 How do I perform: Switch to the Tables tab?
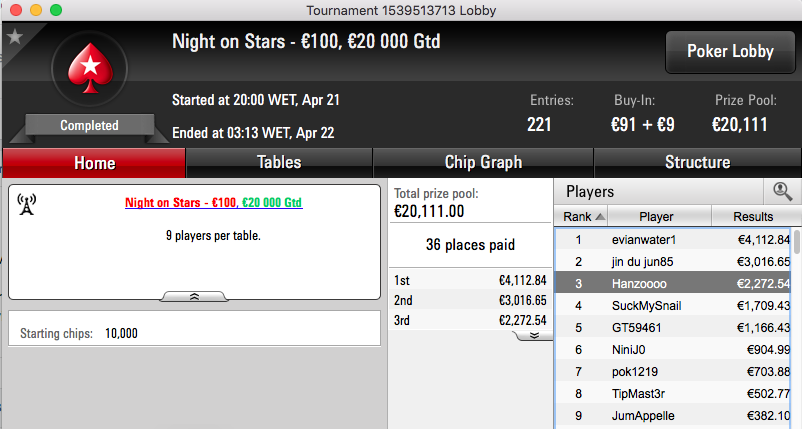279,163
